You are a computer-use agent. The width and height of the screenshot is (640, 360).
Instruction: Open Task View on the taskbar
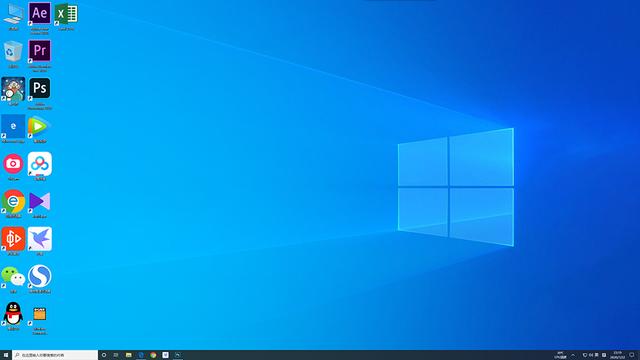pyautogui.click(x=116, y=355)
